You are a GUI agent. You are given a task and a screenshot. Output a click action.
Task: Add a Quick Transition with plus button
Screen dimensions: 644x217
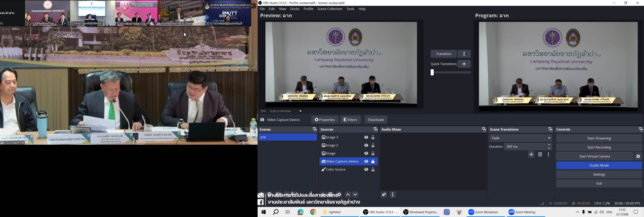464,64
